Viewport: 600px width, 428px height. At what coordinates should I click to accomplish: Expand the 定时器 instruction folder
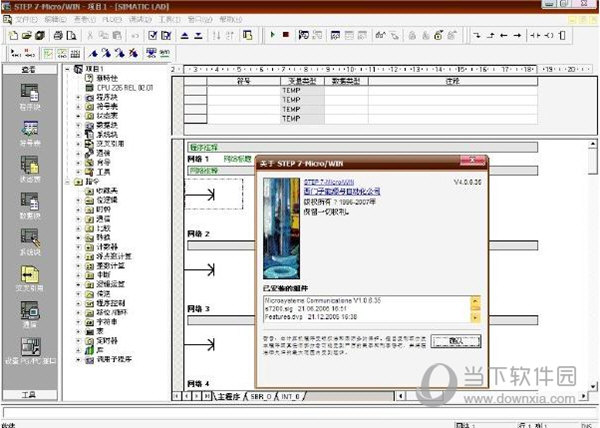click(78, 341)
